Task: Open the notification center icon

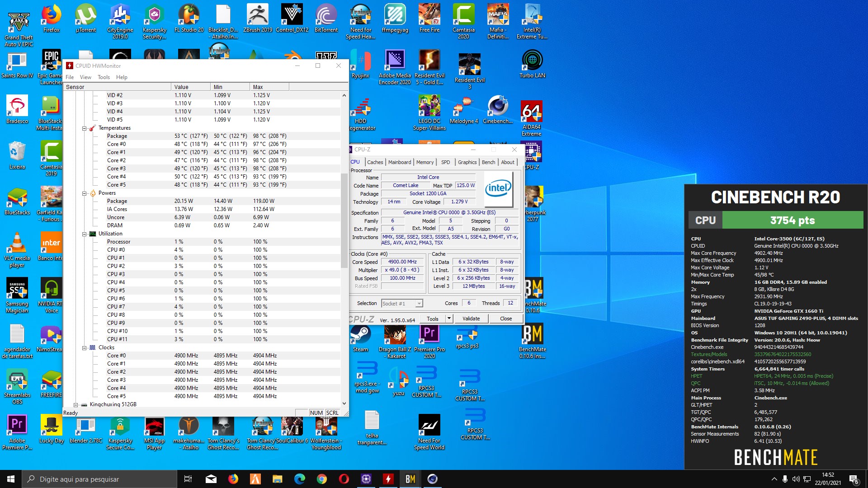Action: coord(854,479)
